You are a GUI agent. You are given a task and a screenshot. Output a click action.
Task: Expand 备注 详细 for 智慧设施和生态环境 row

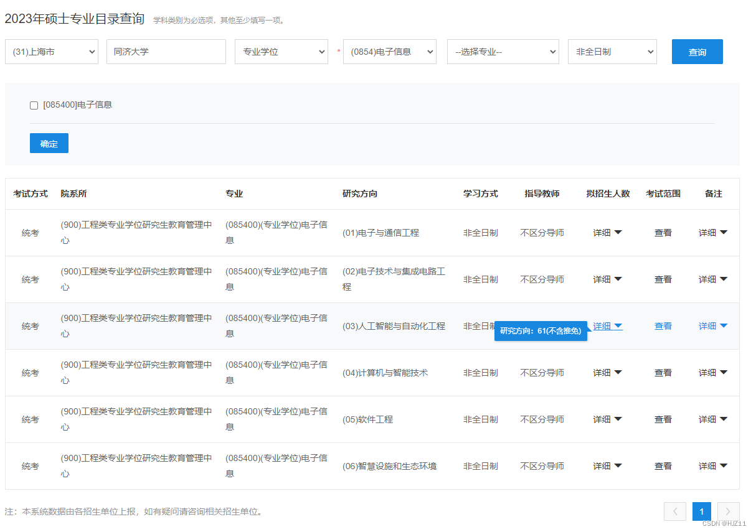[x=712, y=465]
